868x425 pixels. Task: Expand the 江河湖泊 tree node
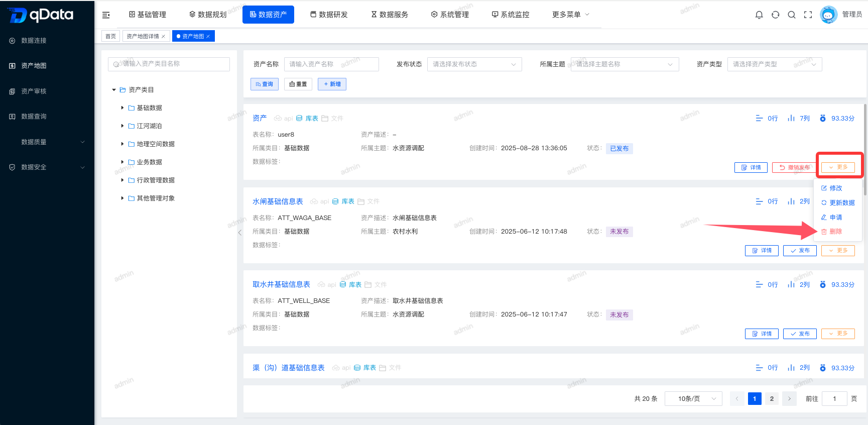122,126
